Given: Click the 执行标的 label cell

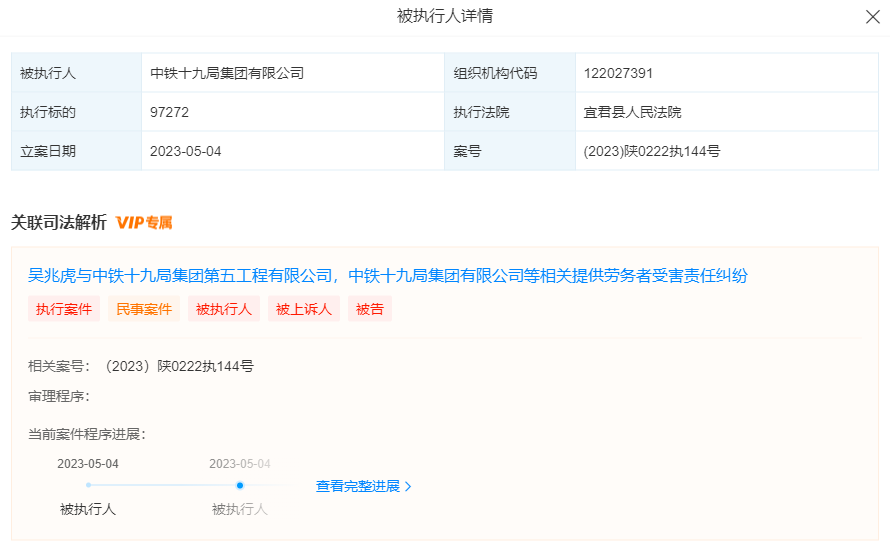Looking at the screenshot, I should 76,112.
